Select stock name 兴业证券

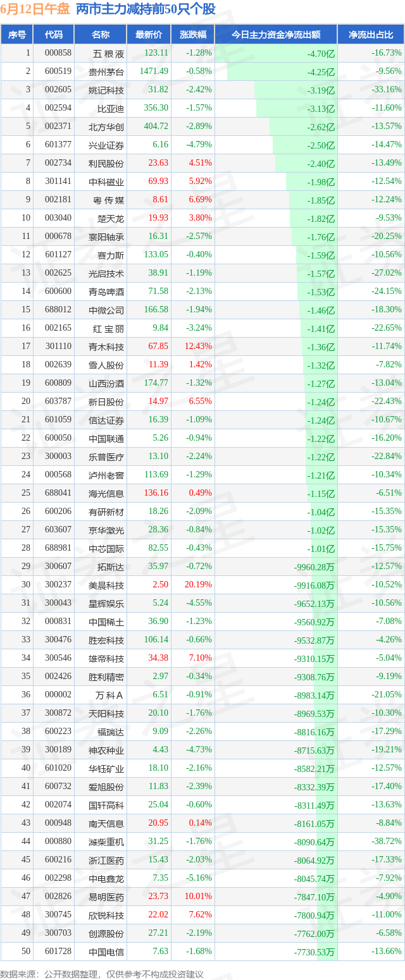point(107,145)
